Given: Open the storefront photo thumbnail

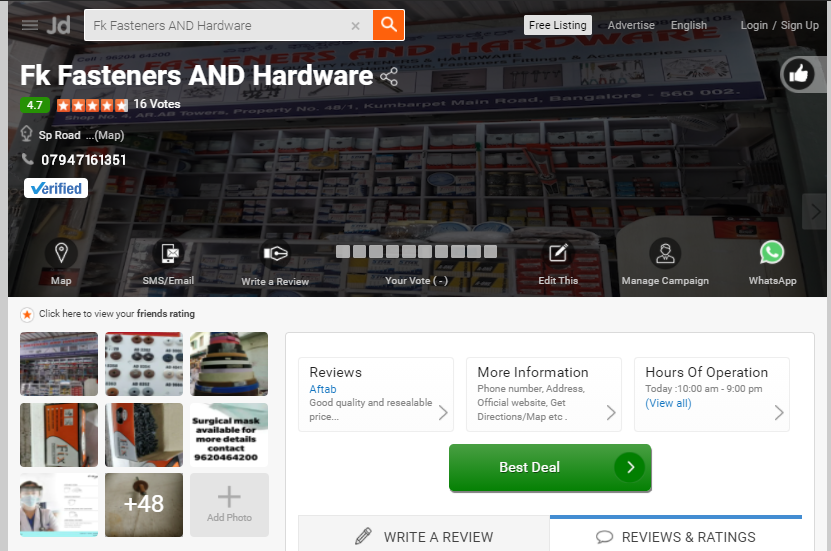Looking at the screenshot, I should (59, 364).
